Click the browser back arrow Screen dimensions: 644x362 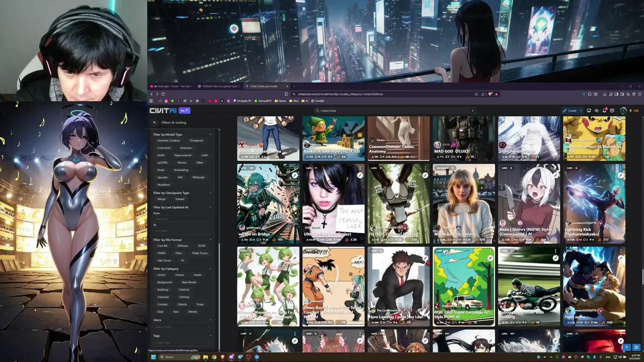tap(151, 94)
